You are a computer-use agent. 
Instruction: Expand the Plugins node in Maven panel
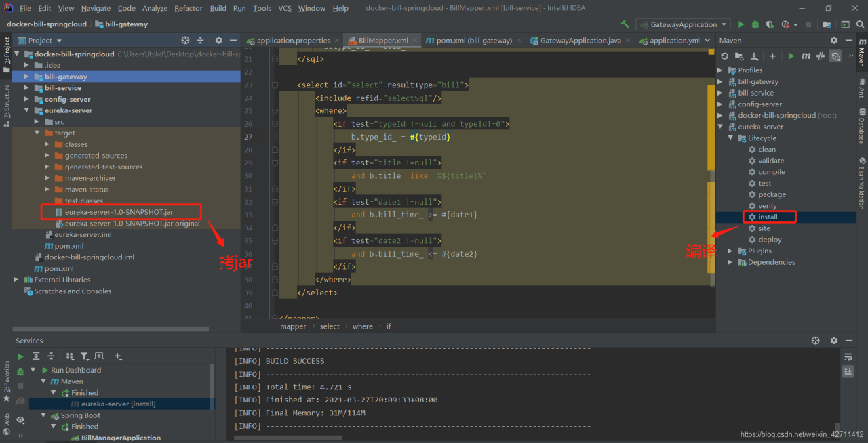tap(731, 251)
